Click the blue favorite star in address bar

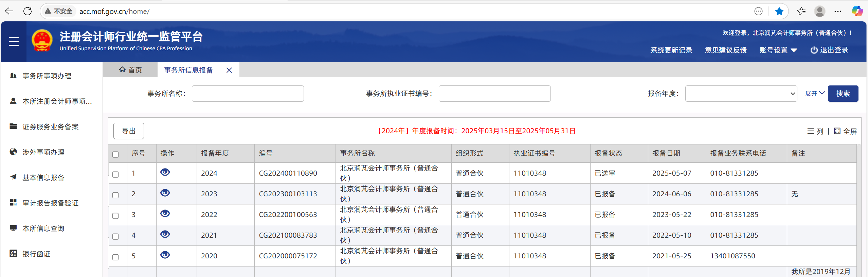779,11
